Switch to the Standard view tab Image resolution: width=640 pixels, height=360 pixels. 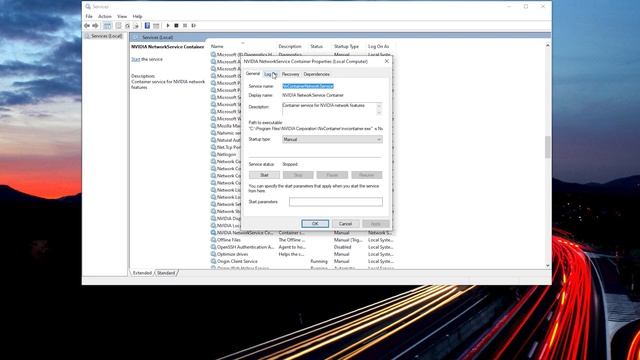pos(166,273)
